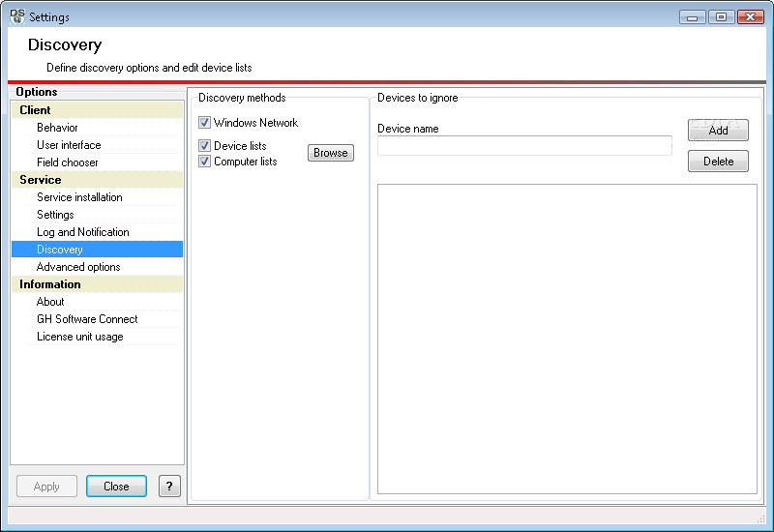This screenshot has width=774, height=532.
Task: Open Browse for device lists
Action: [331, 153]
